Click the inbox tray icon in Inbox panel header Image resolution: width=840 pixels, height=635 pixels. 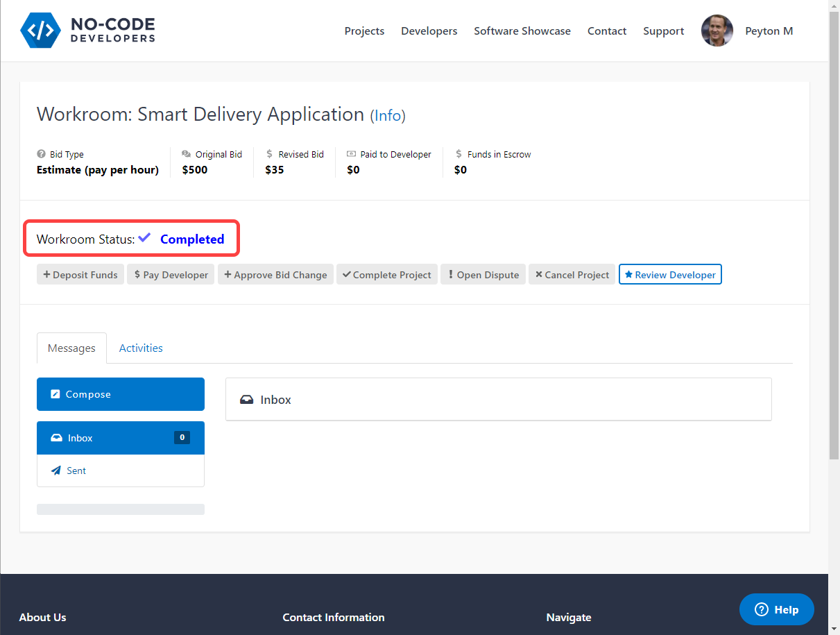[246, 400]
